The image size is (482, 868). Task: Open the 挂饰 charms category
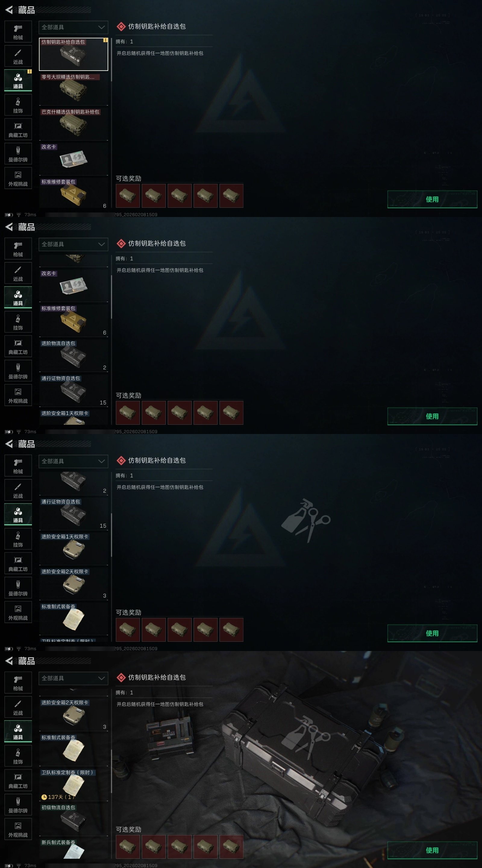tap(18, 105)
